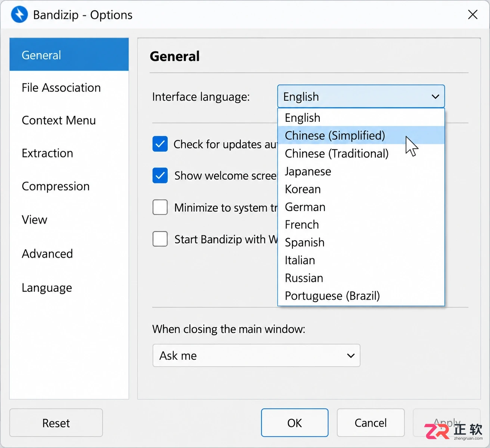The image size is (490, 448).
Task: Close the Options dialog window
Action: [x=473, y=15]
